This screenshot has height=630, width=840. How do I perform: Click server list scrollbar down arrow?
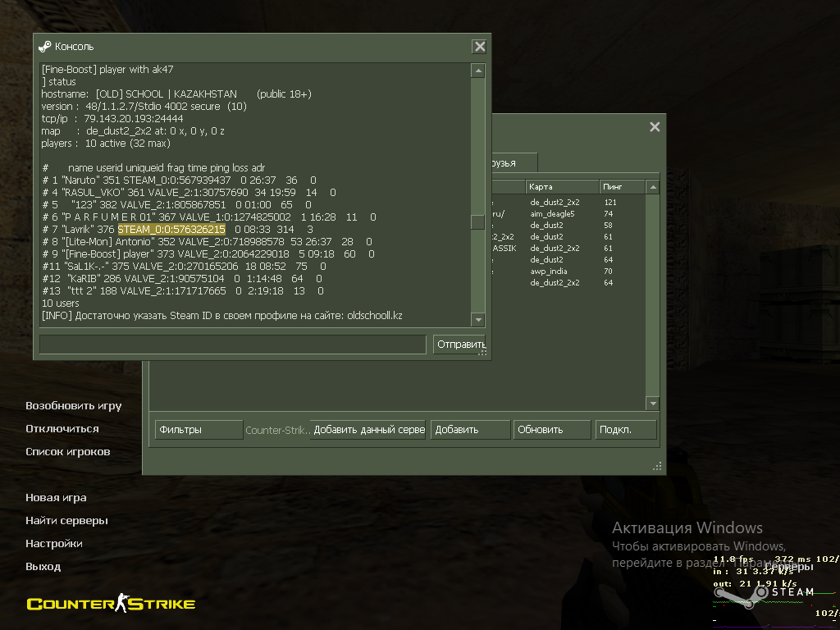pyautogui.click(x=652, y=404)
